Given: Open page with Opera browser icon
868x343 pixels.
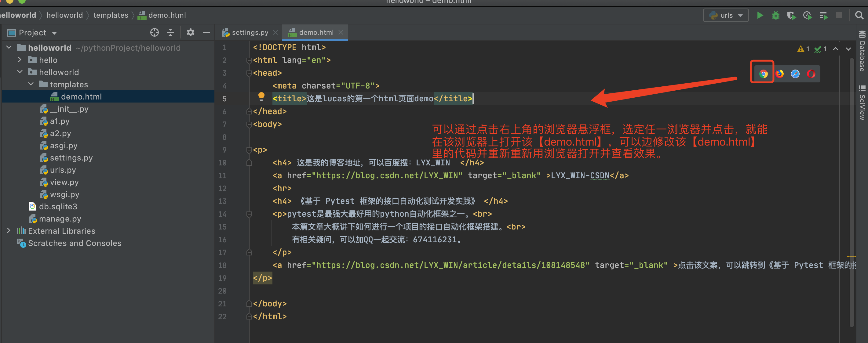Looking at the screenshot, I should pyautogui.click(x=811, y=74).
